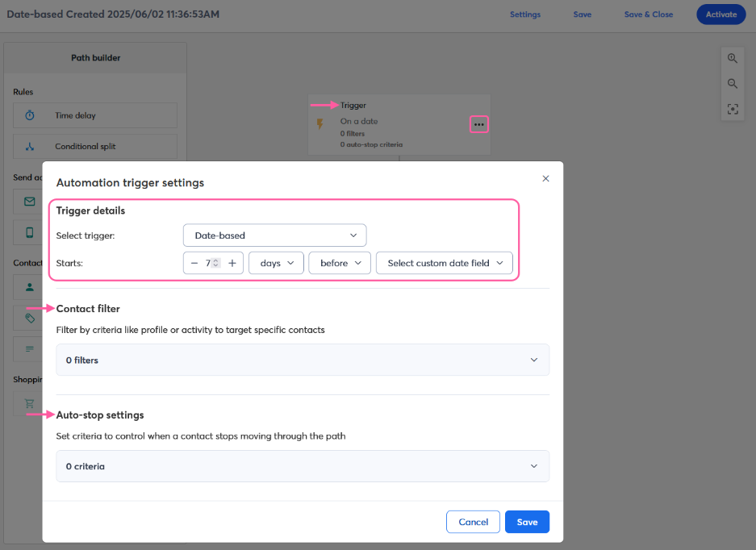Expand the 0 filters section
756x550 pixels.
303,360
